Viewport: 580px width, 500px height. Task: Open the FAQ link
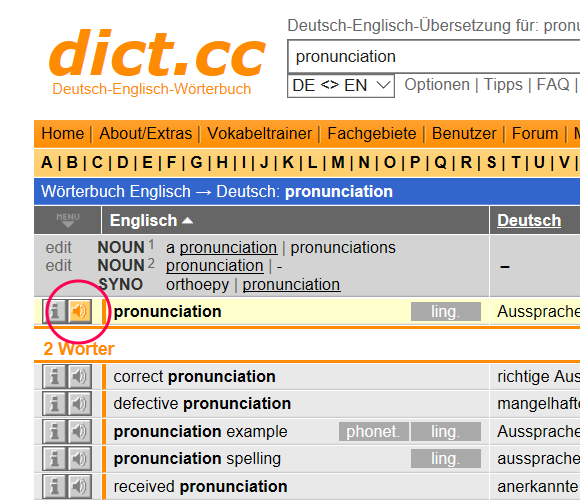[x=553, y=85]
